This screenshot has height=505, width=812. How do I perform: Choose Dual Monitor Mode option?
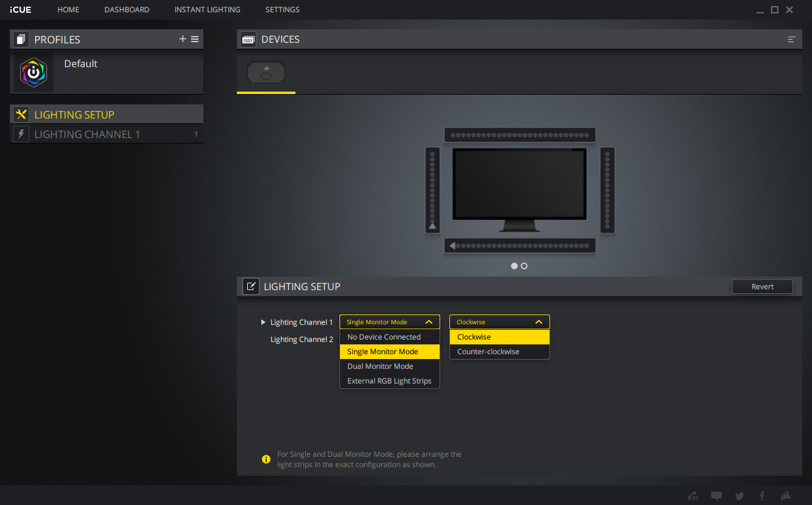pyautogui.click(x=390, y=366)
